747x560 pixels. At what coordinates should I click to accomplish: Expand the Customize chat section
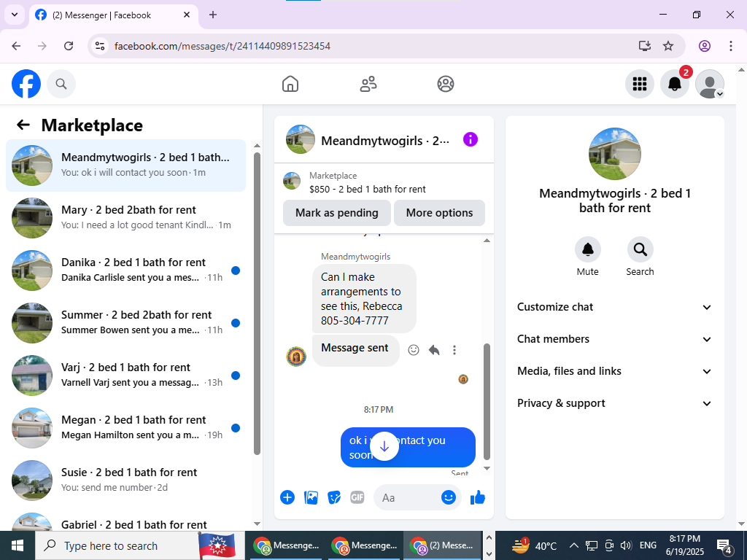(x=614, y=307)
